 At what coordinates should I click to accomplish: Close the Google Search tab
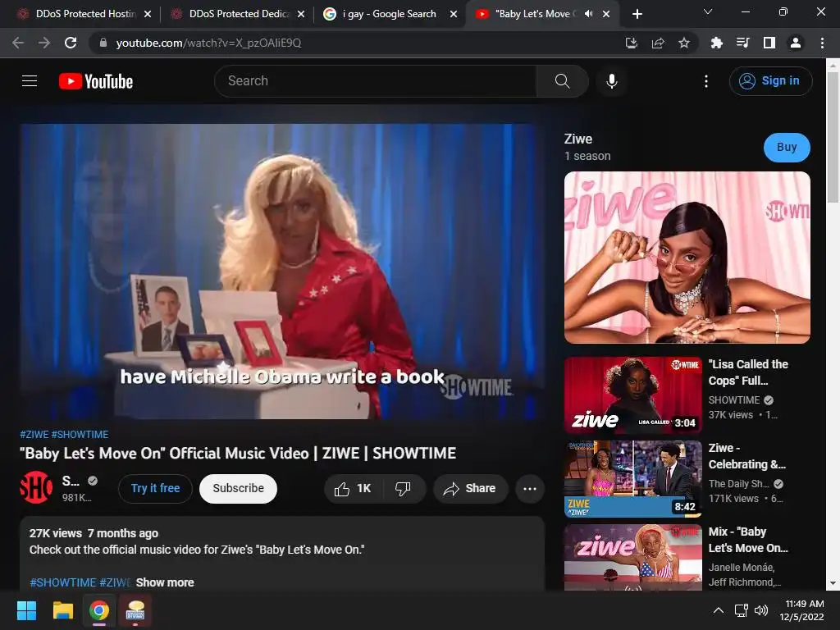pyautogui.click(x=454, y=14)
